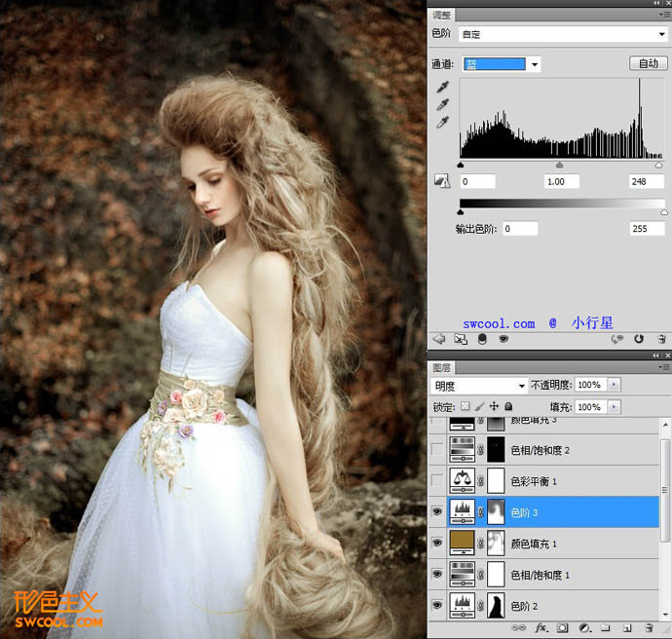The width and height of the screenshot is (672, 639).
Task: Click the 248 highlight input level field
Action: click(x=646, y=182)
